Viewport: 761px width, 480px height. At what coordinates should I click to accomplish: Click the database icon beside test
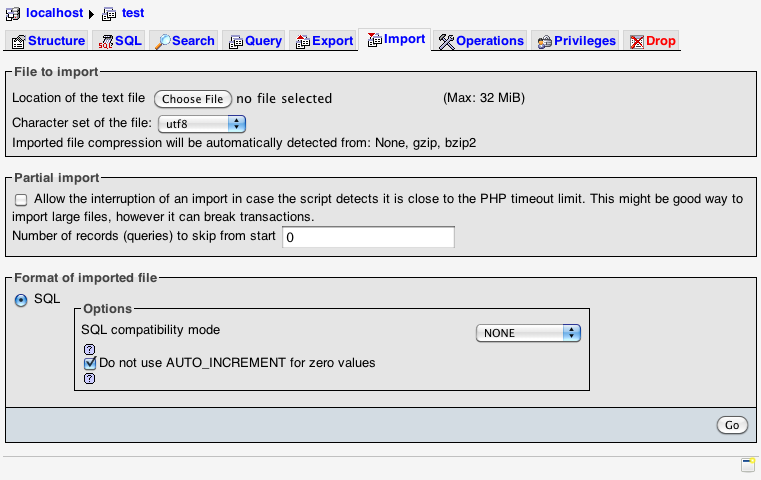click(x=109, y=14)
